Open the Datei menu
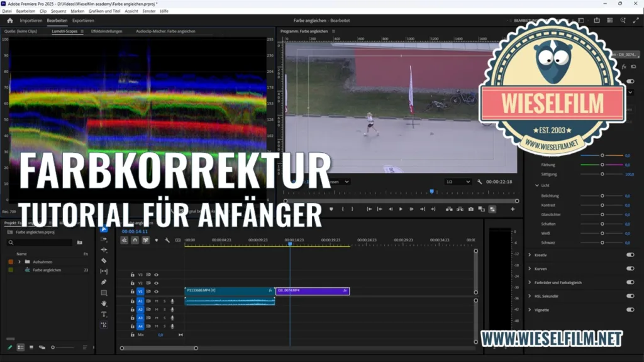 coord(8,11)
